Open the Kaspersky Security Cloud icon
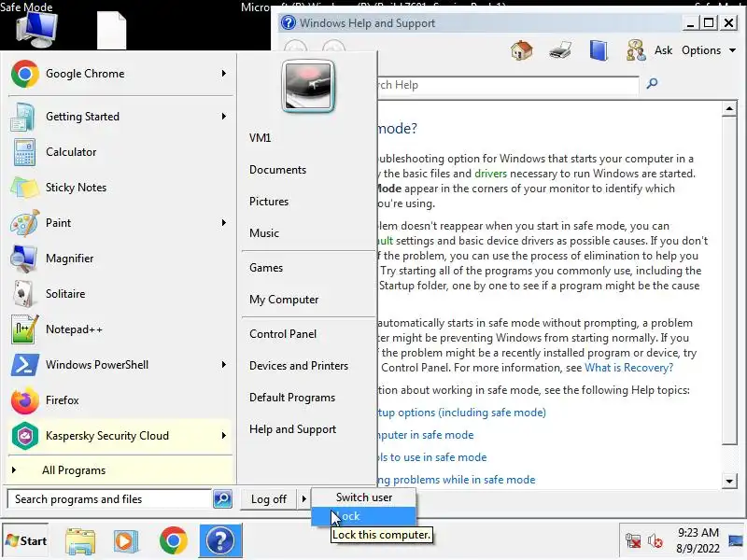Image resolution: width=747 pixels, height=560 pixels. click(x=25, y=436)
